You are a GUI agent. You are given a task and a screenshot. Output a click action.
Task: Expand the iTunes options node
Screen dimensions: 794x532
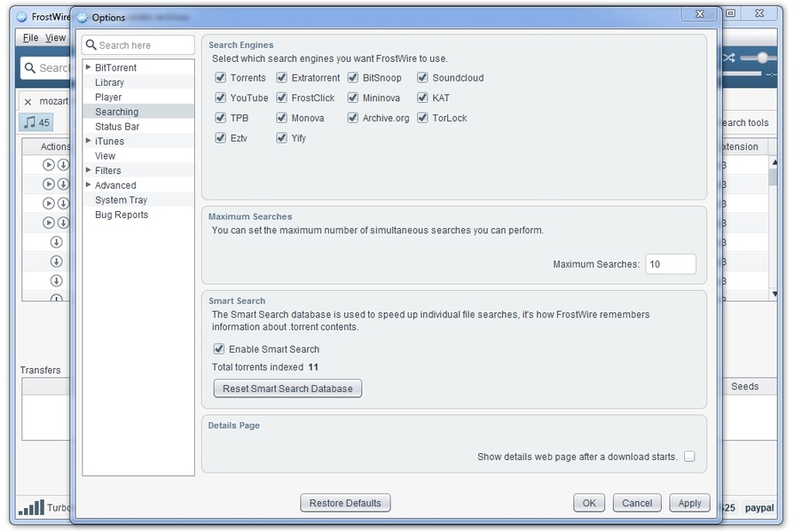[x=88, y=140]
